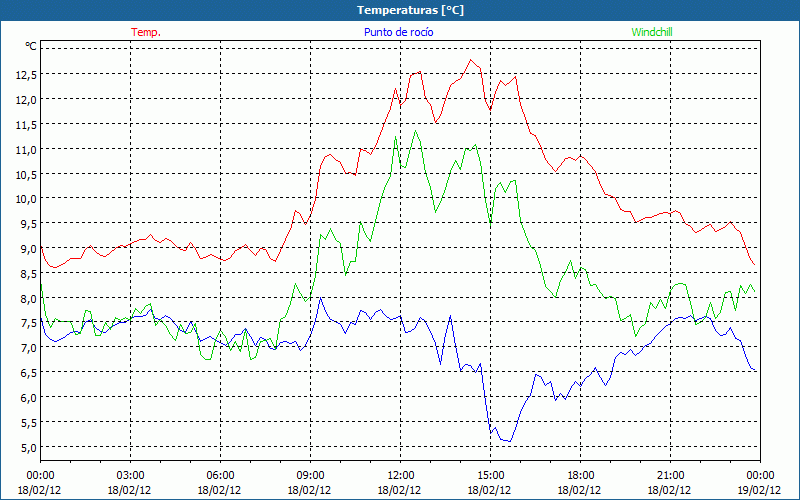Click the '18:00' time label

(580, 476)
